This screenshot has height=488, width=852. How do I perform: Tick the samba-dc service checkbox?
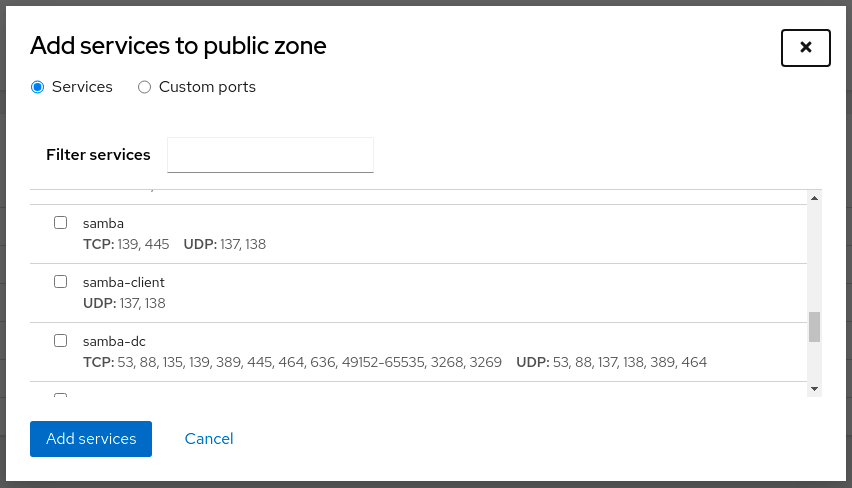click(x=61, y=341)
